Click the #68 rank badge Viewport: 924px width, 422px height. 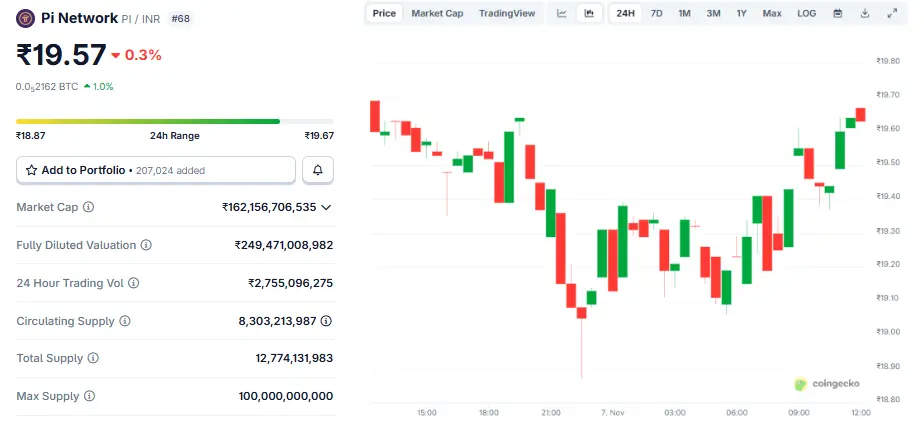[180, 19]
